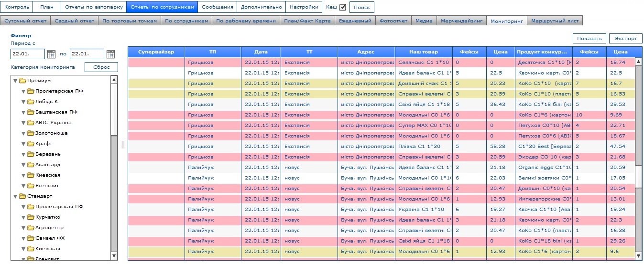Expand arrow beside Самвел ФХ
The image size is (644, 264).
coord(23,238)
